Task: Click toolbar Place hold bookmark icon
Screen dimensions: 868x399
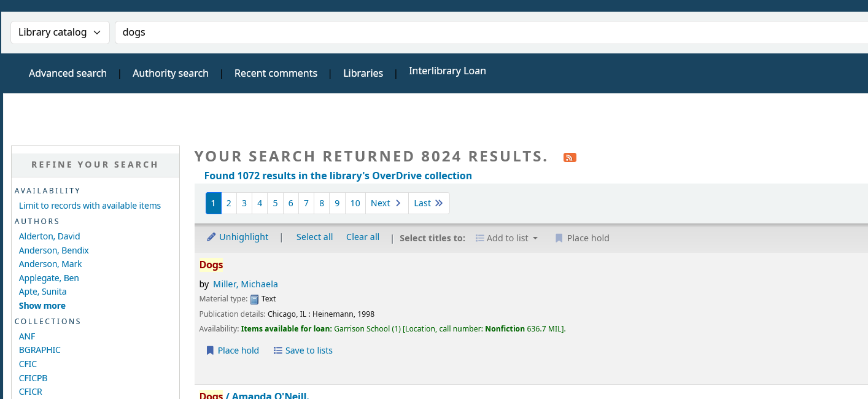Action: tap(559, 238)
